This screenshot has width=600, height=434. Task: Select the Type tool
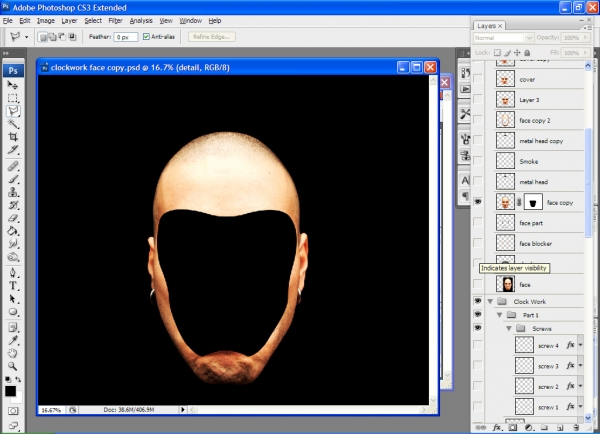(x=13, y=286)
